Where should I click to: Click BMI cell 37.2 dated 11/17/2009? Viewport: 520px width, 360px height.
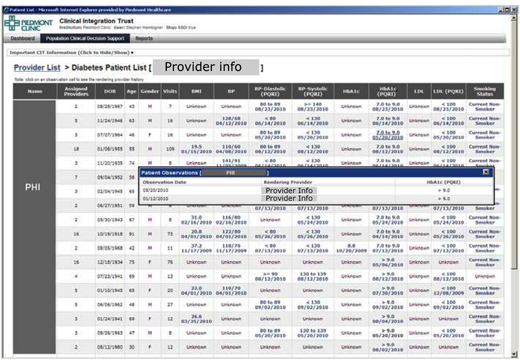197,248
